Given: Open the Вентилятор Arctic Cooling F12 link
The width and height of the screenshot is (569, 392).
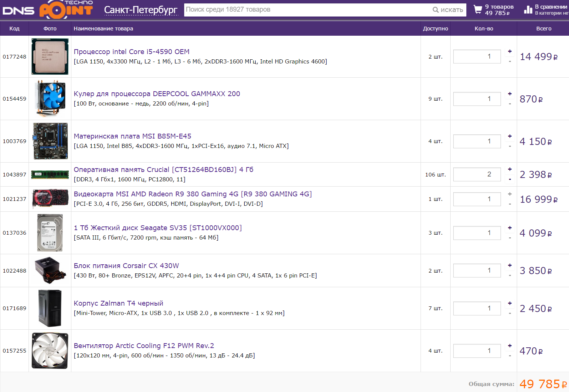Looking at the screenshot, I should click(144, 346).
